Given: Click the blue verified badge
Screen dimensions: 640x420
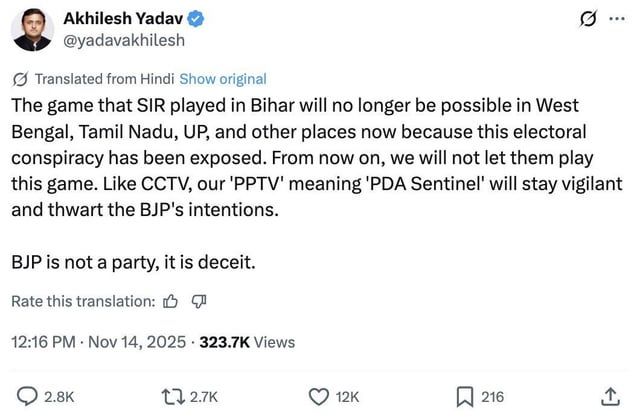Looking at the screenshot, I should [x=199, y=18].
